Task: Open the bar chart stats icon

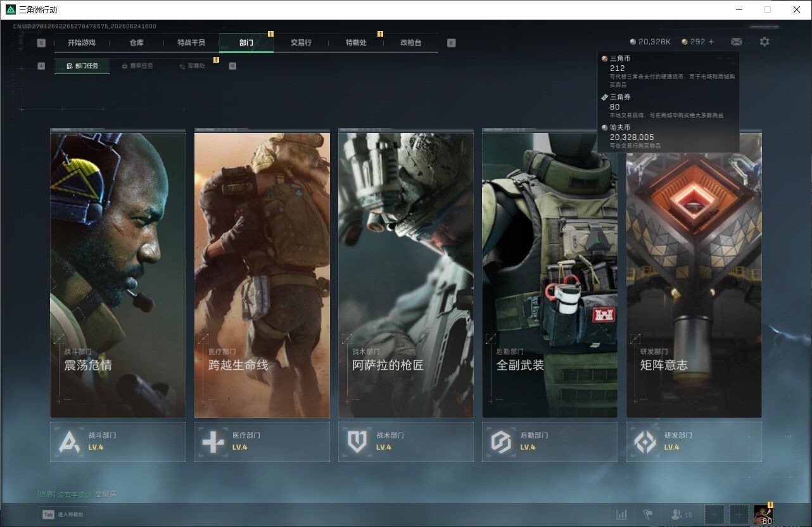Action: (x=622, y=514)
